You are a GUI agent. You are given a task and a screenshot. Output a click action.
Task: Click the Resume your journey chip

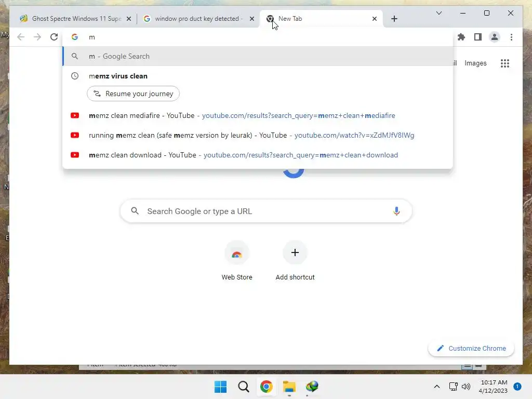tap(133, 94)
